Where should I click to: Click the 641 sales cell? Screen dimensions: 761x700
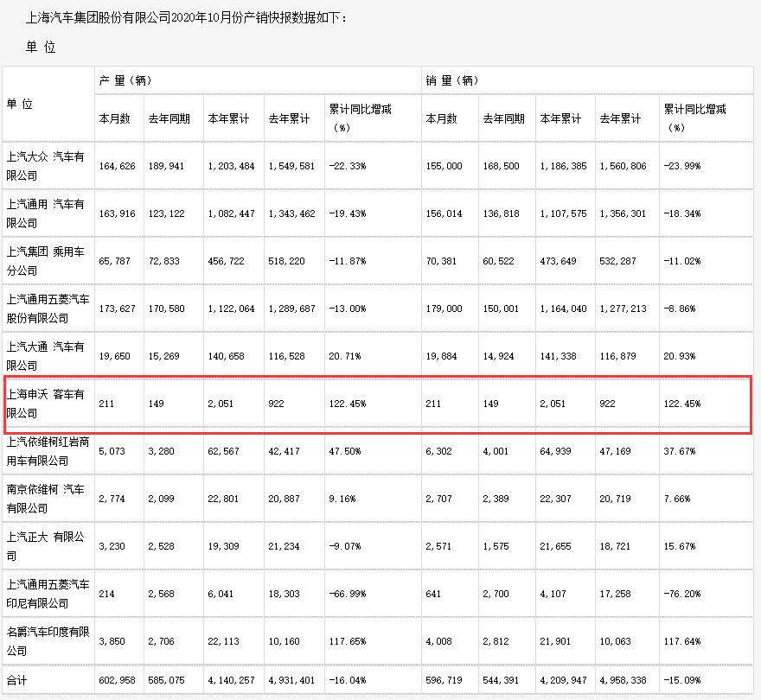pyautogui.click(x=433, y=594)
